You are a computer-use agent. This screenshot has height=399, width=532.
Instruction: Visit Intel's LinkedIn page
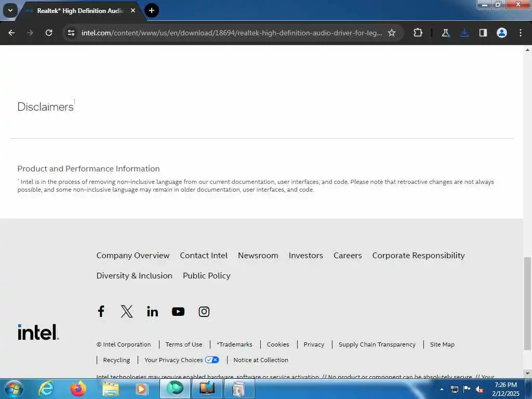coord(152,312)
